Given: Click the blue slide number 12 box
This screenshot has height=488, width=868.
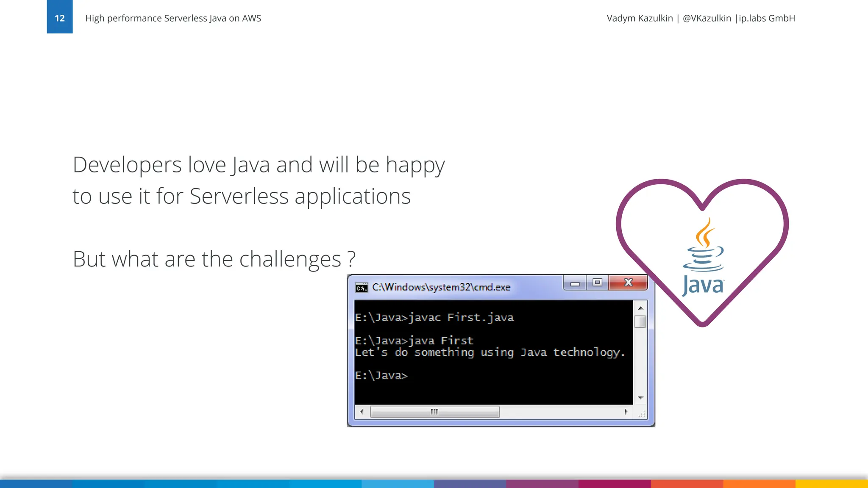Looking at the screenshot, I should 60,17.
